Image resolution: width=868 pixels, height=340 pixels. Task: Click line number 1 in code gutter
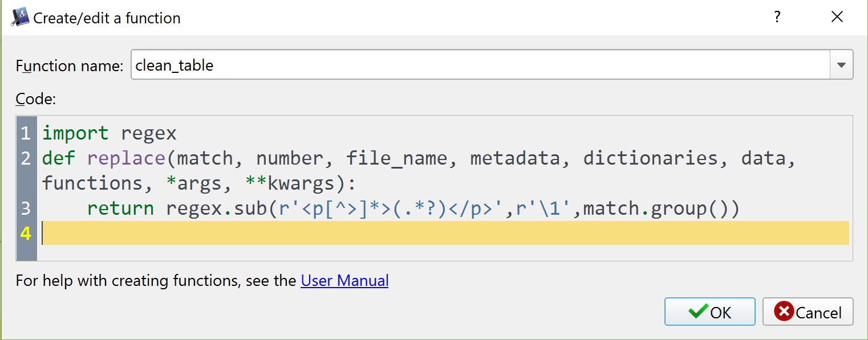tap(26, 133)
